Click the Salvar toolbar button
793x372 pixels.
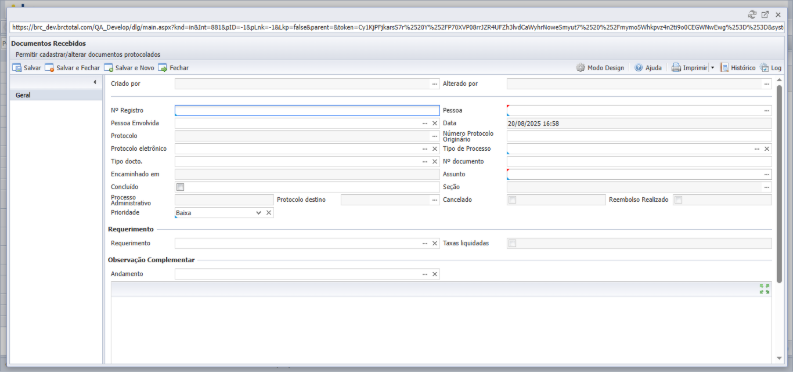coord(26,68)
